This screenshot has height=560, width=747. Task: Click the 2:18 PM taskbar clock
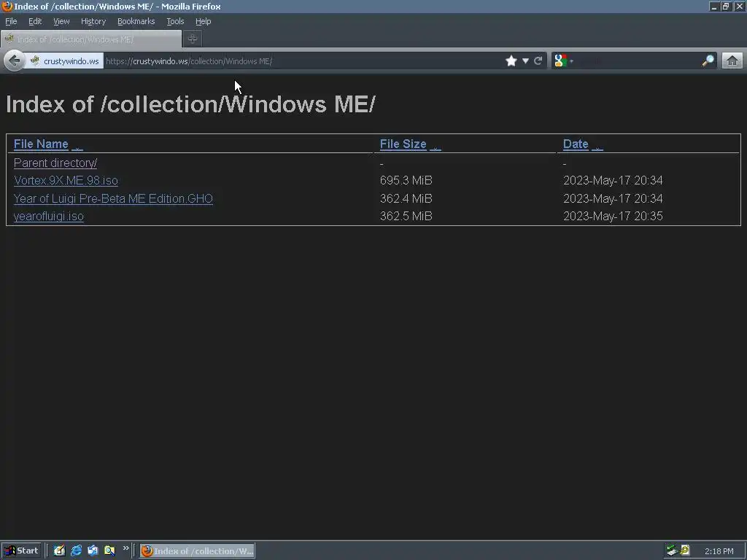tap(719, 551)
